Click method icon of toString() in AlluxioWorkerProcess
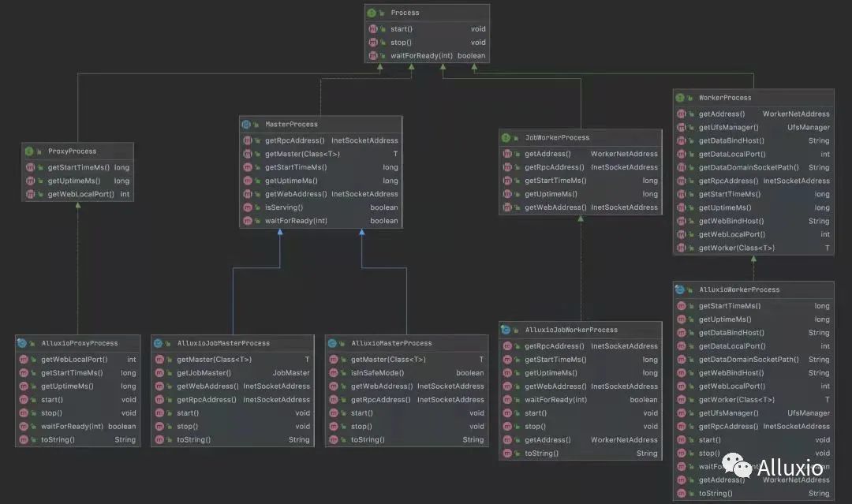This screenshot has width=852, height=504. click(x=682, y=493)
